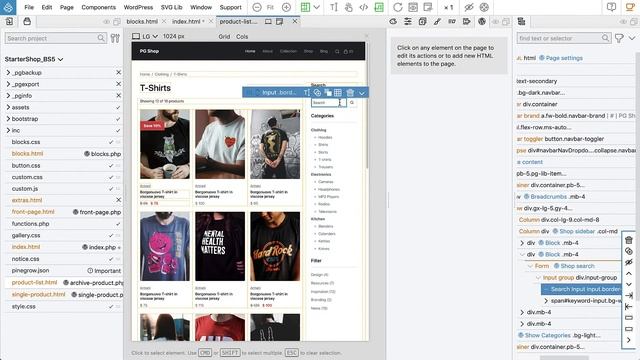Click the owl t-shirt product thumbnail
The height and width of the screenshot is (360, 640).
click(x=165, y=144)
